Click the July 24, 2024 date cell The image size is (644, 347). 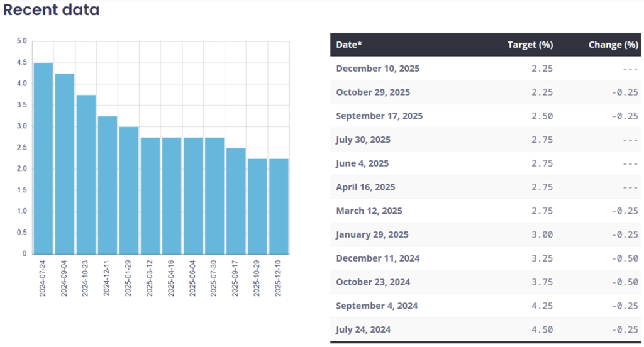[364, 330]
